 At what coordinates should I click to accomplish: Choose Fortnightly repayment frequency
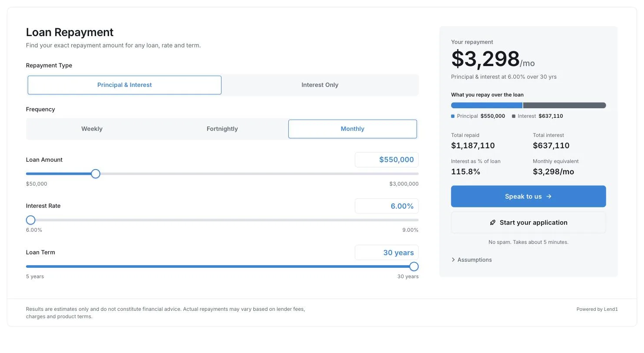[222, 129]
